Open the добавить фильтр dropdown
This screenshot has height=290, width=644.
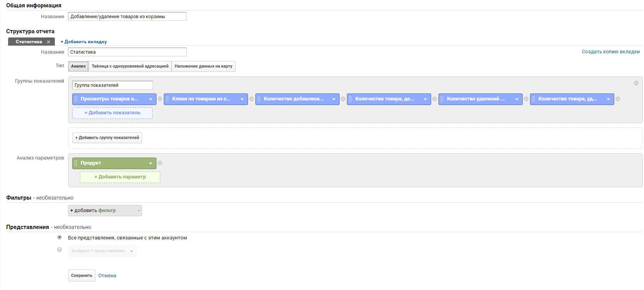tap(105, 210)
